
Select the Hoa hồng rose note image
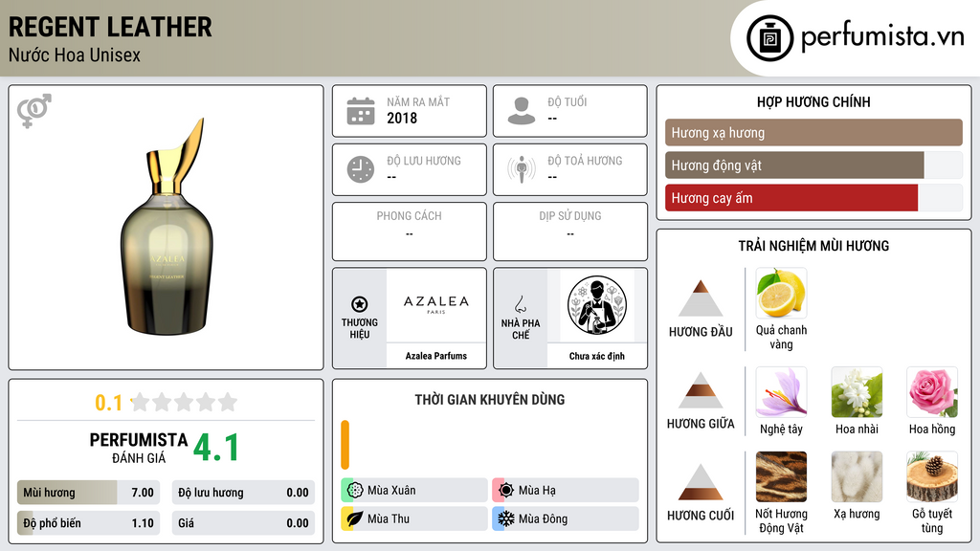pyautogui.click(x=932, y=392)
